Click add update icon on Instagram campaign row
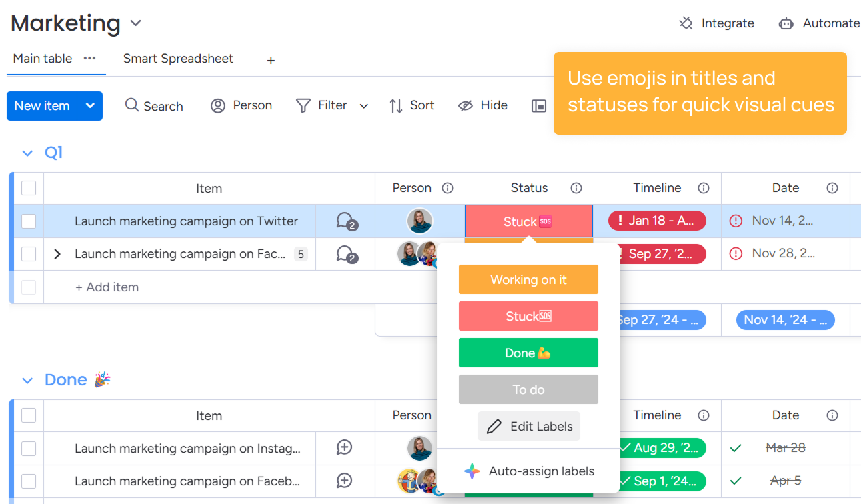 coord(344,448)
